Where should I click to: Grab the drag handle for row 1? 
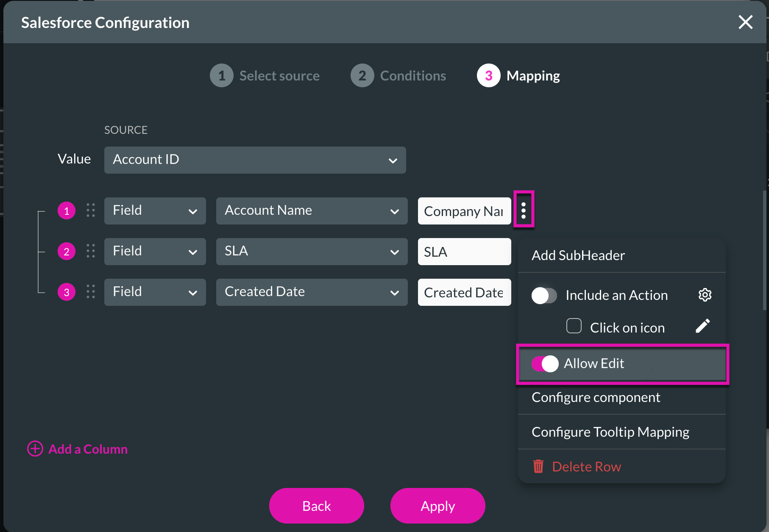[91, 211]
